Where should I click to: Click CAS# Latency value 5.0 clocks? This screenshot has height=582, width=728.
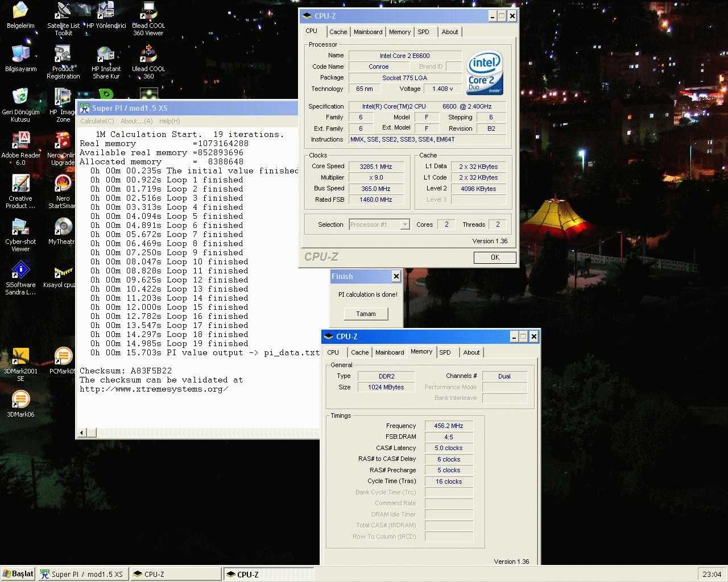(x=449, y=448)
